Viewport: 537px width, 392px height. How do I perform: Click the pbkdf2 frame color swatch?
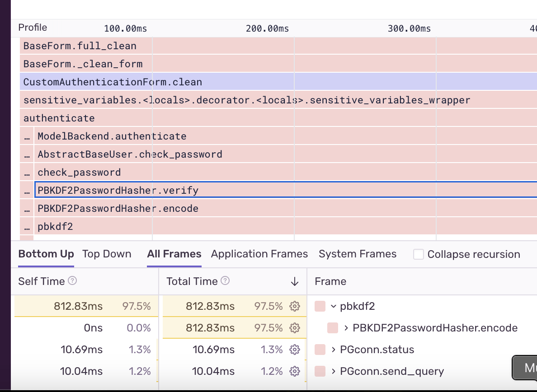(320, 306)
